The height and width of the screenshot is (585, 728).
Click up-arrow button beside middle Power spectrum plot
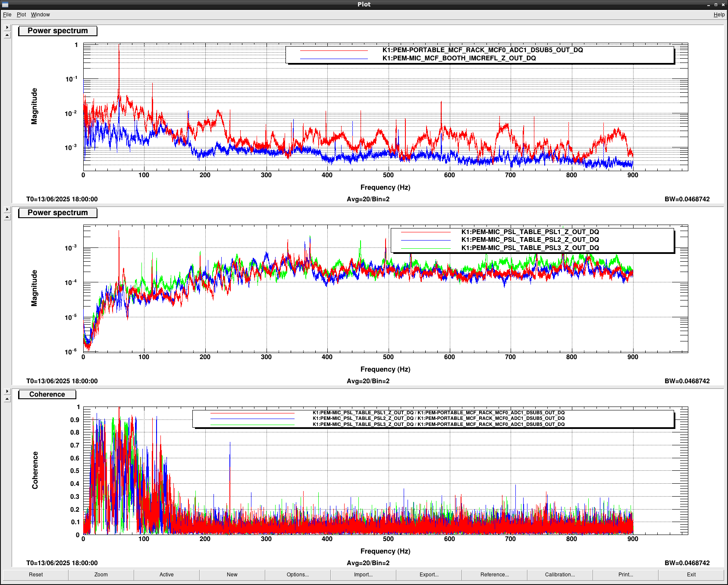click(7, 217)
